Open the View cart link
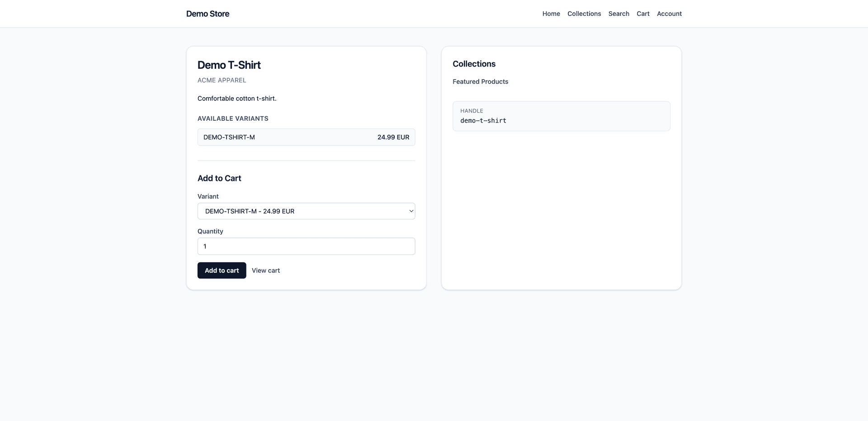Screen dimensions: 868x421 tap(266, 270)
